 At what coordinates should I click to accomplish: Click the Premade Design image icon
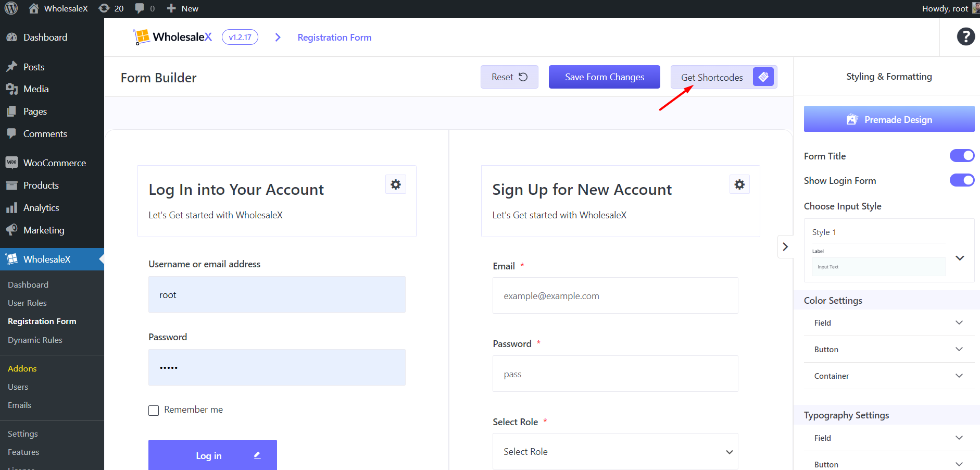tap(852, 119)
